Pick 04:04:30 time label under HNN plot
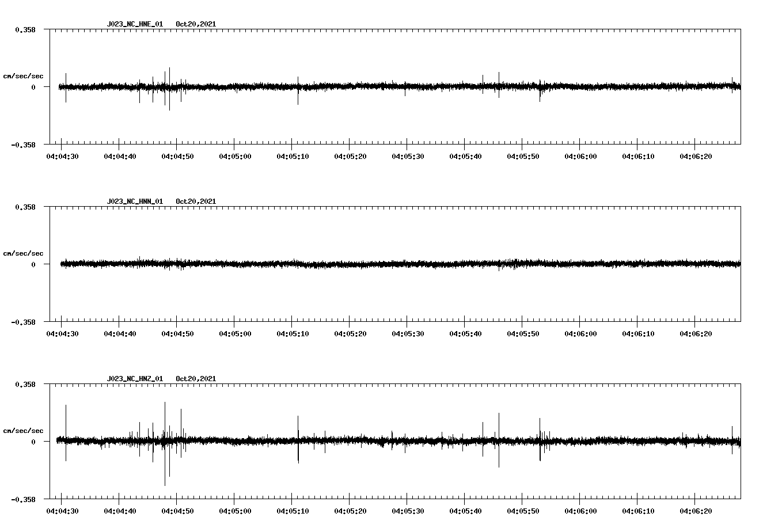The width and height of the screenshot is (782, 532). [x=62, y=334]
